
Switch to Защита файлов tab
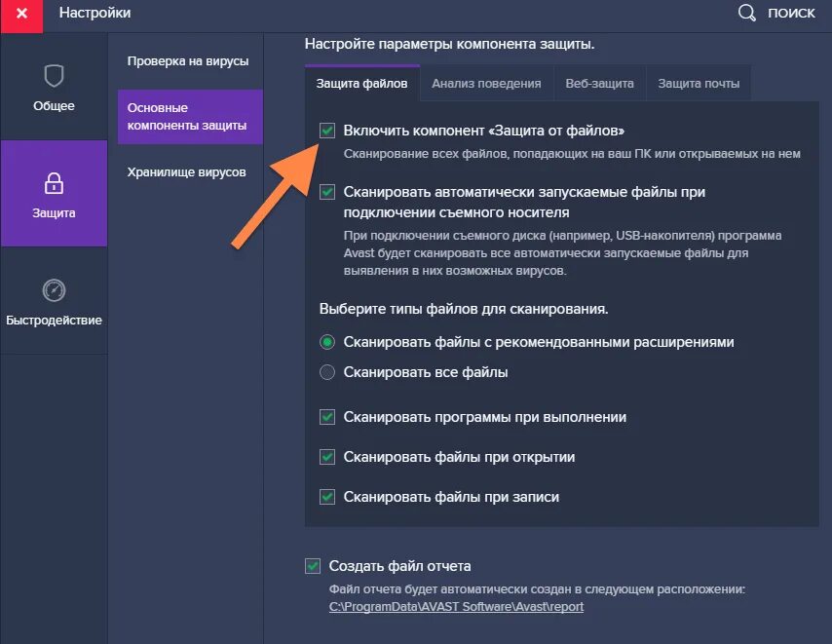[361, 83]
